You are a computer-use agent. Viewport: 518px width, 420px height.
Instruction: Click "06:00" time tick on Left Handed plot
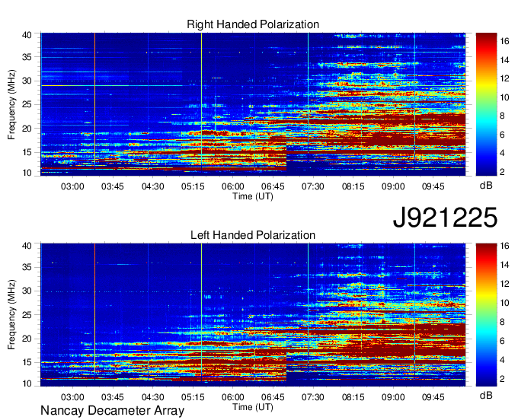click(233, 397)
